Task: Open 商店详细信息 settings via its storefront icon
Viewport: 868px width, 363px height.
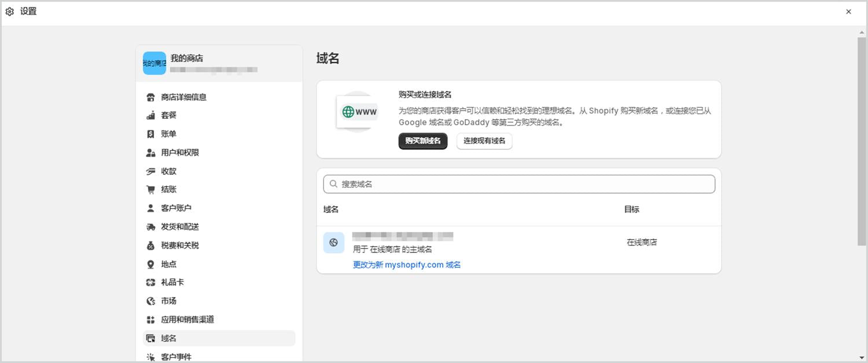Action: click(150, 97)
